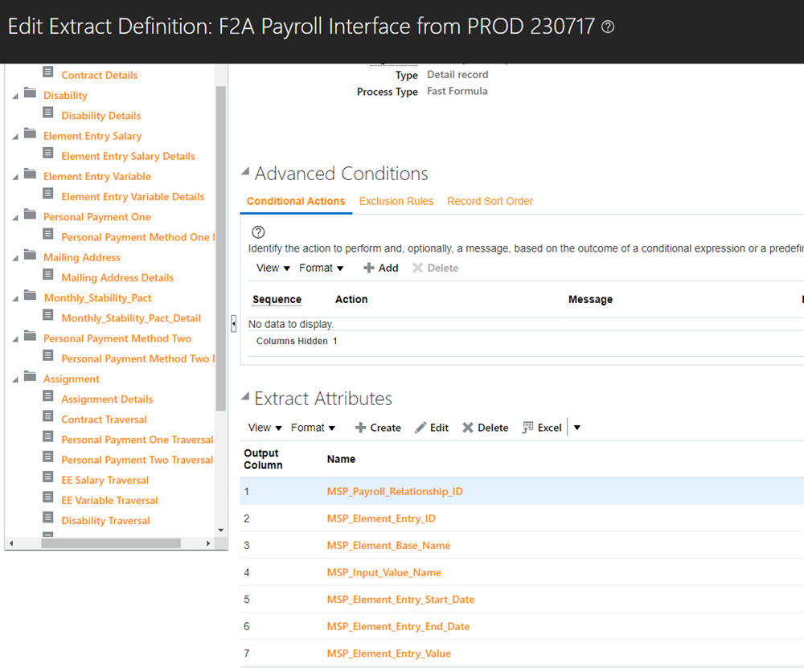
Task: Collapse the Extract Attributes section
Action: coord(245,396)
